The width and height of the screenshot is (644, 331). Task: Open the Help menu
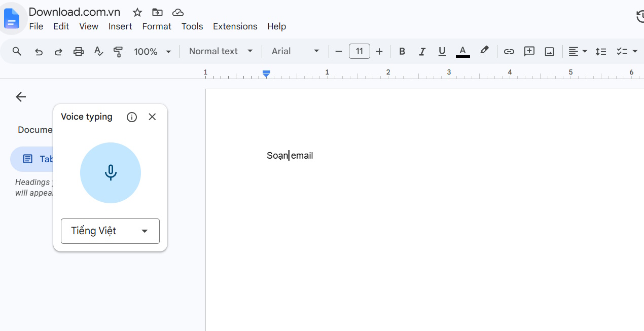pos(277,26)
